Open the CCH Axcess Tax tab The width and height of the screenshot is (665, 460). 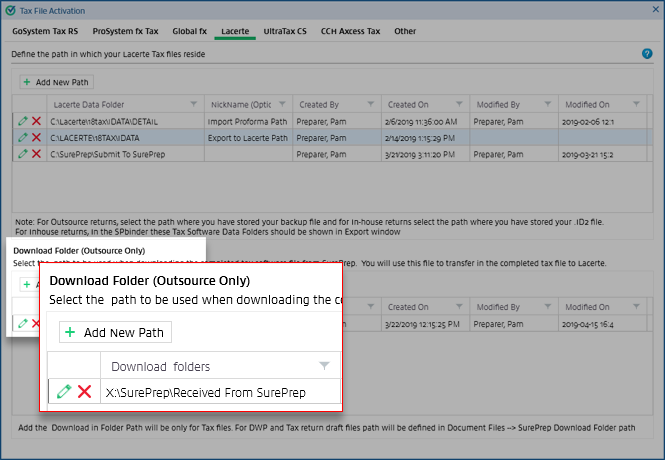click(x=350, y=31)
